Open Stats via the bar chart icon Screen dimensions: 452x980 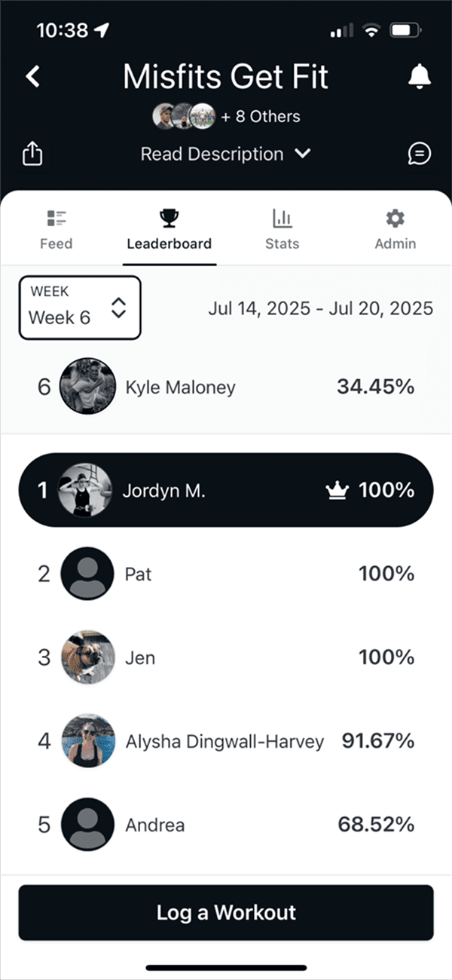click(282, 218)
